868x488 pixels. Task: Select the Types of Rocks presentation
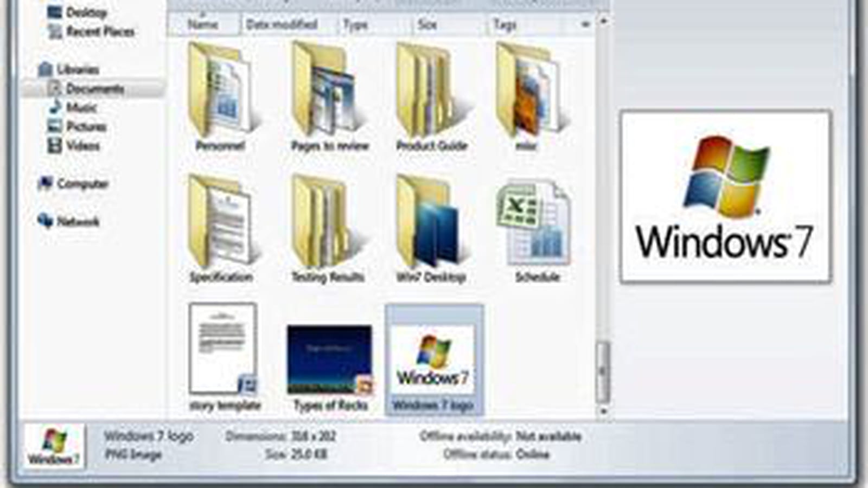330,369
